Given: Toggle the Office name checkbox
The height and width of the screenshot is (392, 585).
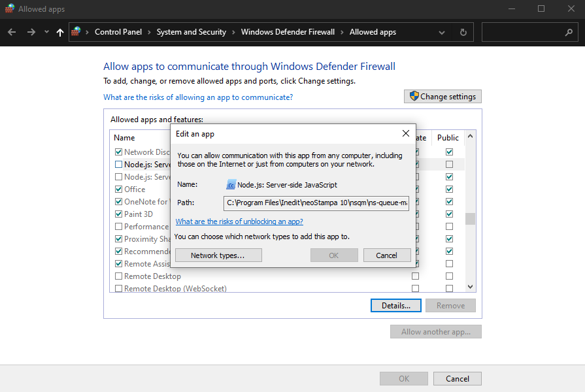Looking at the screenshot, I should click(119, 189).
